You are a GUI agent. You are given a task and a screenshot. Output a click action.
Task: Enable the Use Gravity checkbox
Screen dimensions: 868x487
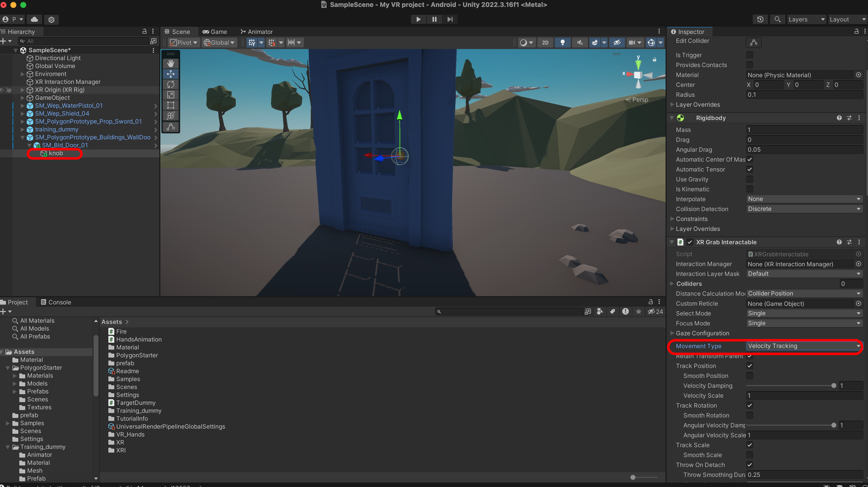click(x=749, y=179)
